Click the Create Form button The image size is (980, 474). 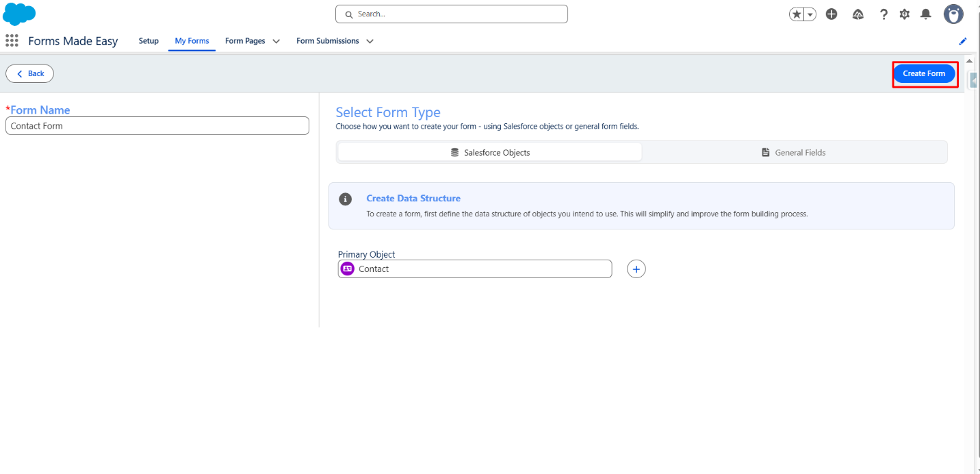[924, 73]
